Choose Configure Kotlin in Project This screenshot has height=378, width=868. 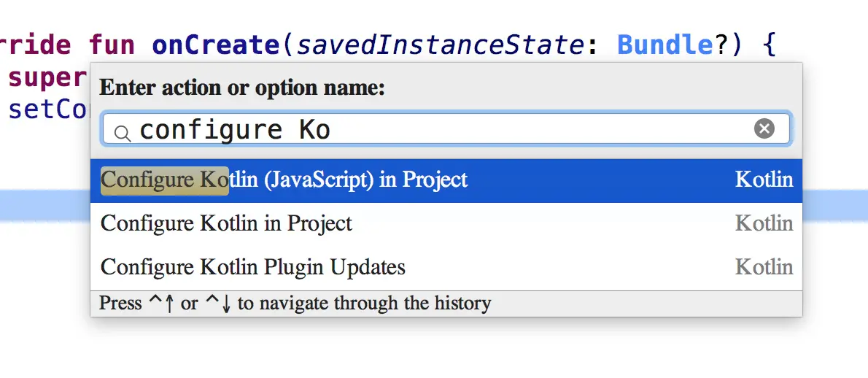pos(226,223)
